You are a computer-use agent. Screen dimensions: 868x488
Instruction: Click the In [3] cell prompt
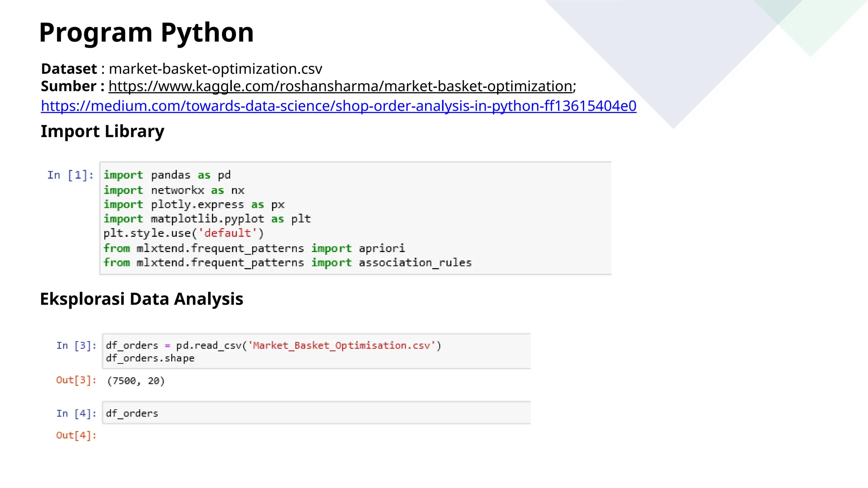[76, 346]
